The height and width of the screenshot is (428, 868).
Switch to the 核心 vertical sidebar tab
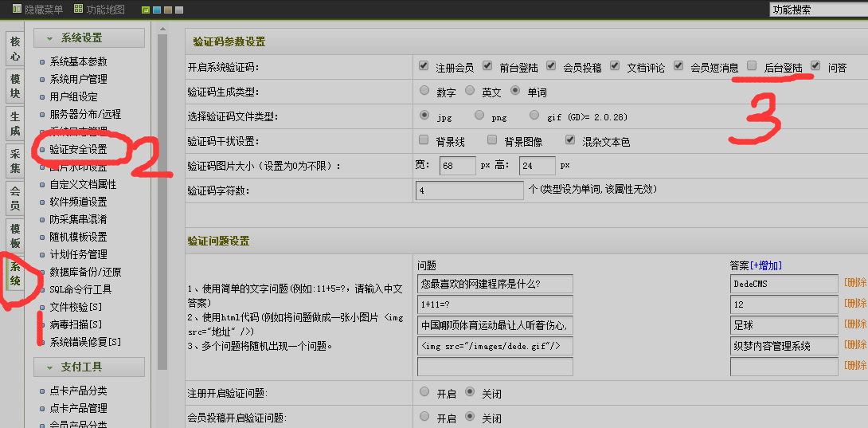point(14,48)
